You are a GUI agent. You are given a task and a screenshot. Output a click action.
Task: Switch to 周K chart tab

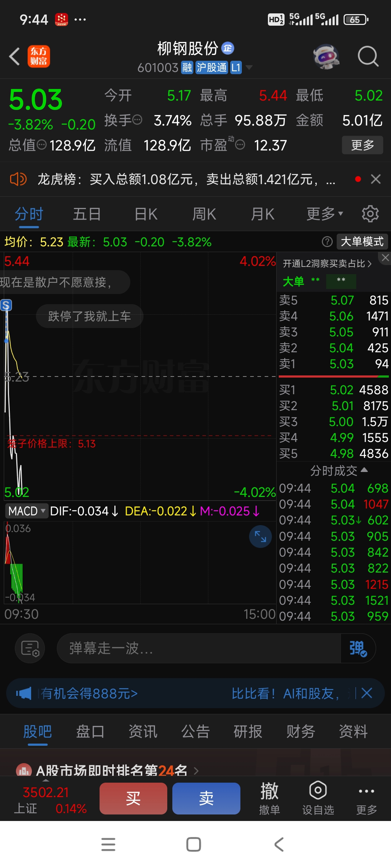[204, 214]
